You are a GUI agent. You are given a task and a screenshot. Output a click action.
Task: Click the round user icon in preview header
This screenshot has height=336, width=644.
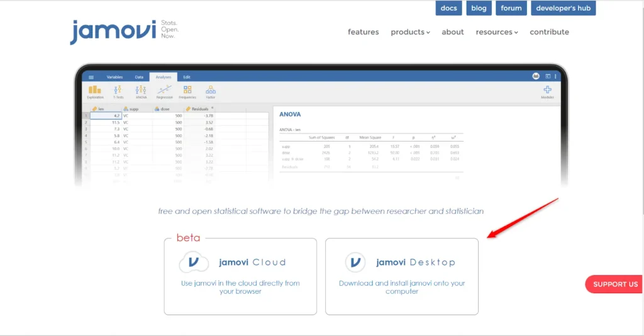click(536, 76)
